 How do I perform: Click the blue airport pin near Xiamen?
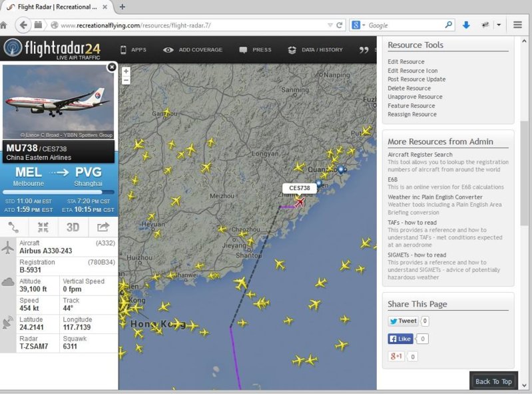pos(318,184)
